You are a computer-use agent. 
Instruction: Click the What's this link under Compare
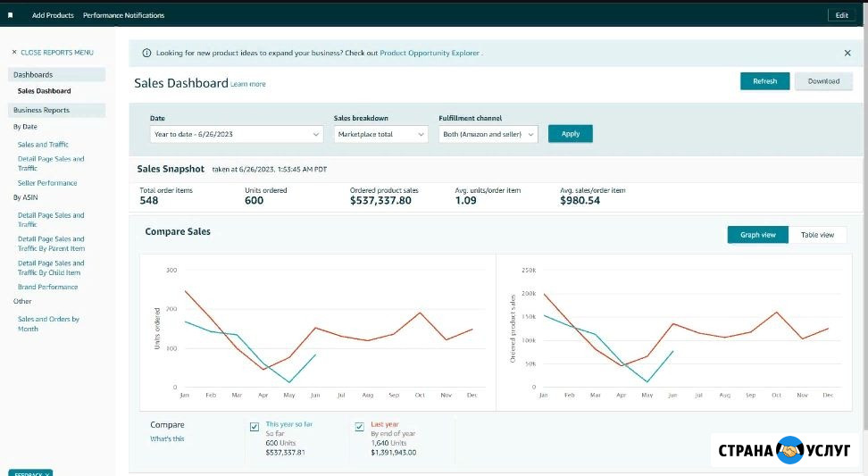coord(167,438)
